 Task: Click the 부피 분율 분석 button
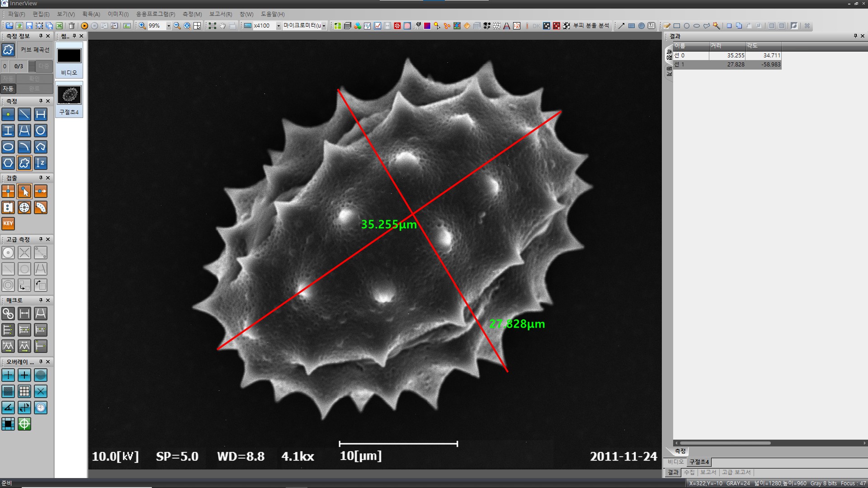(x=591, y=26)
